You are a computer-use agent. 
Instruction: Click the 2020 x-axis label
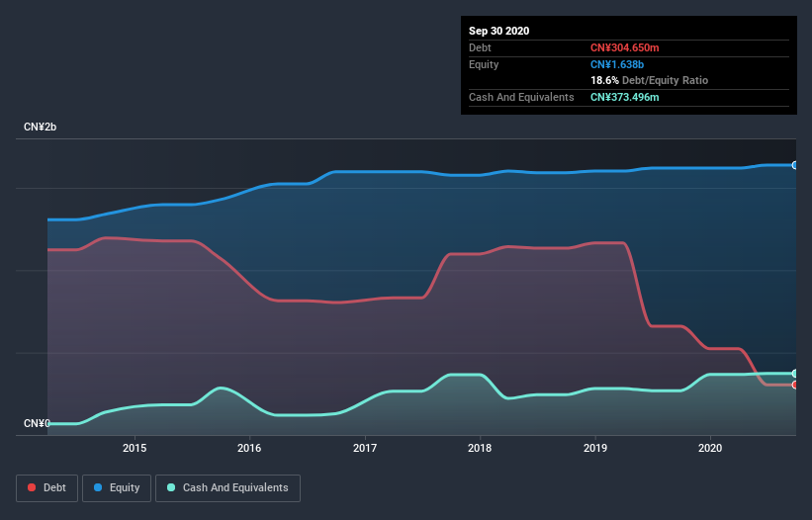click(x=710, y=448)
